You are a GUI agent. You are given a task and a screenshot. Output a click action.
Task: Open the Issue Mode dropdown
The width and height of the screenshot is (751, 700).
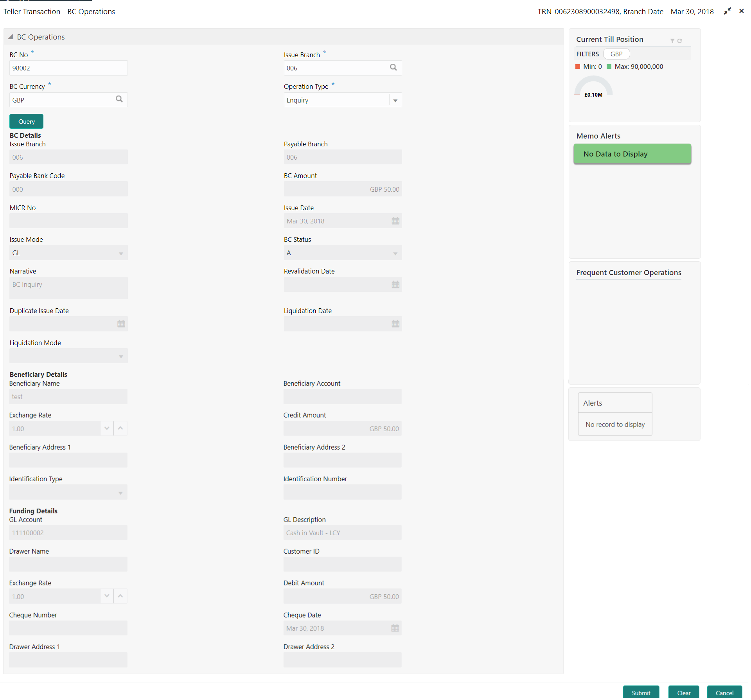[x=121, y=254]
